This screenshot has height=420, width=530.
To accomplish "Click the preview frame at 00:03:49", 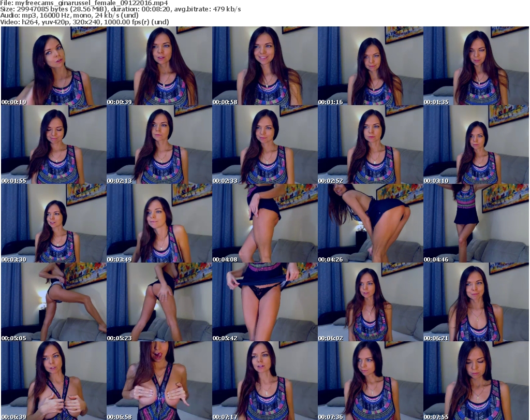I will [x=159, y=224].
